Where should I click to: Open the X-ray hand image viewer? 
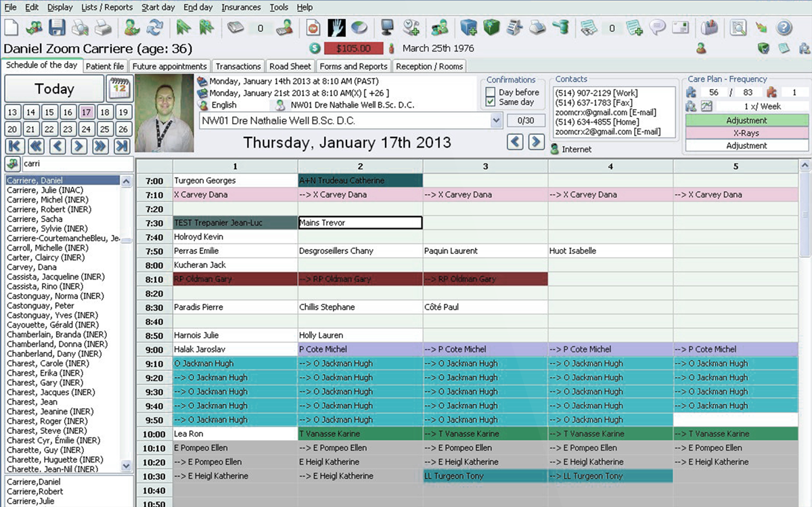[336, 28]
